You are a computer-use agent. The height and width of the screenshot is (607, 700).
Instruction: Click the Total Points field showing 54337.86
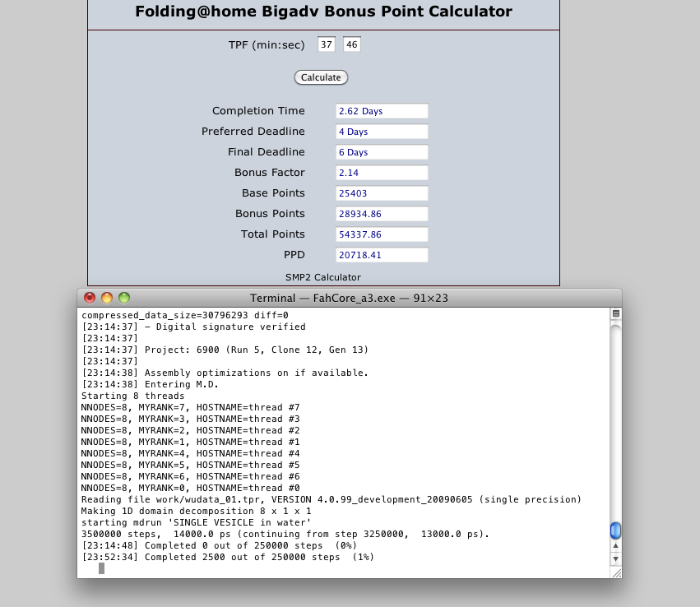(x=382, y=234)
